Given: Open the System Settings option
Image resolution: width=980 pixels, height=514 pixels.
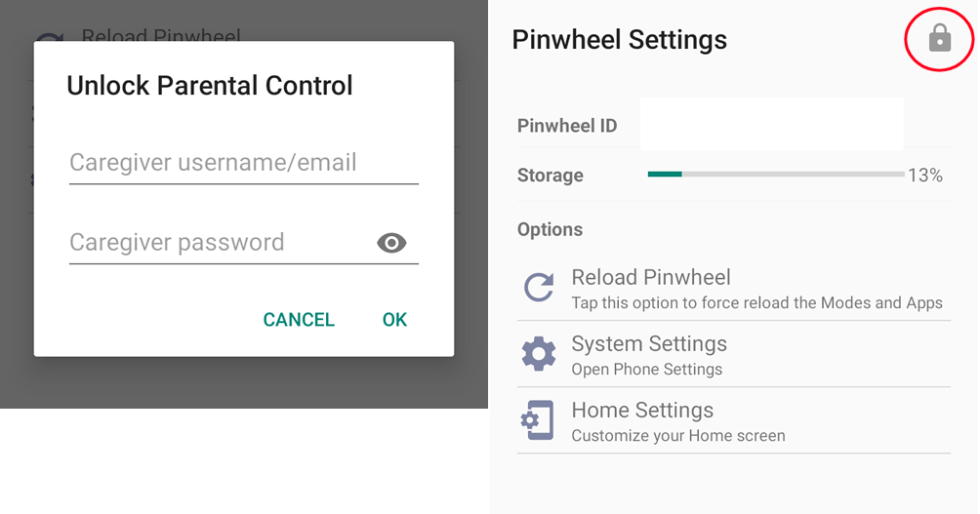Looking at the screenshot, I should [649, 343].
